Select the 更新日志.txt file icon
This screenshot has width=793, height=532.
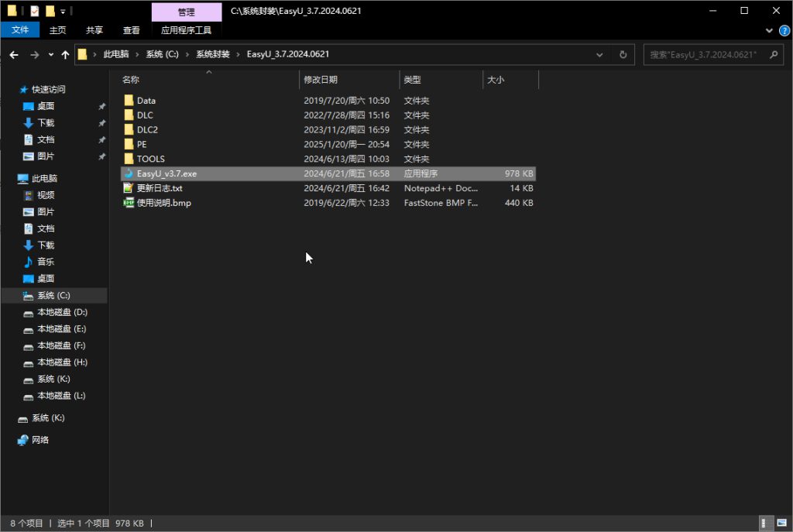point(129,188)
